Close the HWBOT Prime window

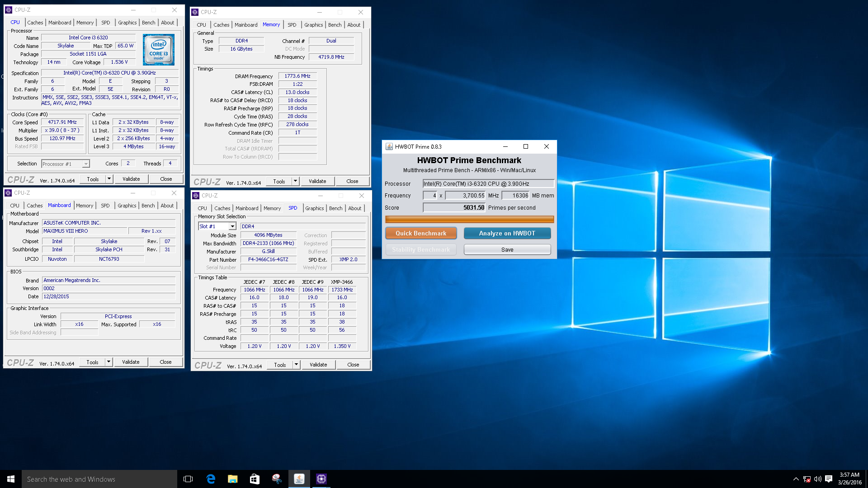(x=547, y=146)
